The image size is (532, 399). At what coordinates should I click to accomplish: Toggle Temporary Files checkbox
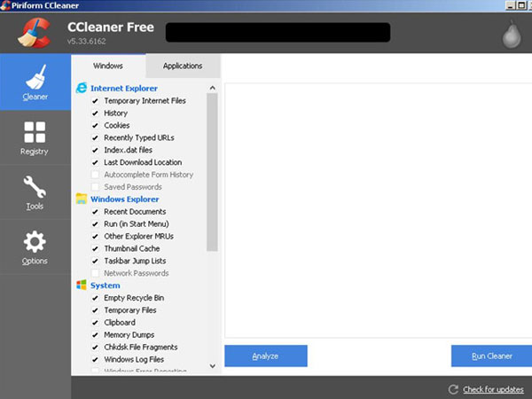[x=96, y=310]
